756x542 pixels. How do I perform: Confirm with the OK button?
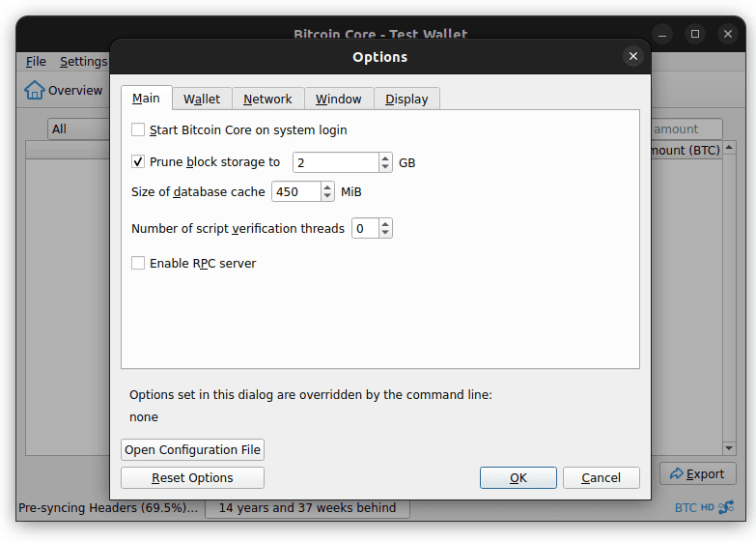coord(518,478)
